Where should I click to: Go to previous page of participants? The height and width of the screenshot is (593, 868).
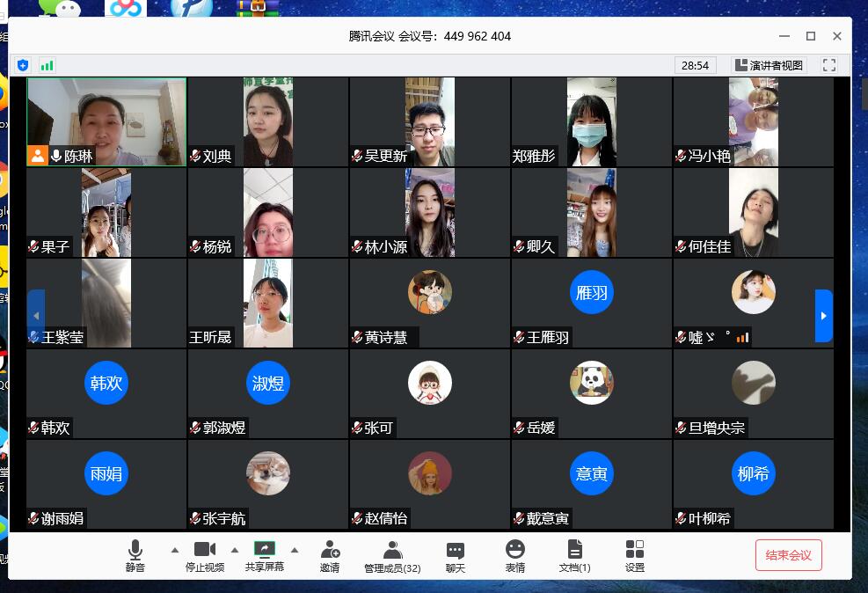[x=36, y=316]
